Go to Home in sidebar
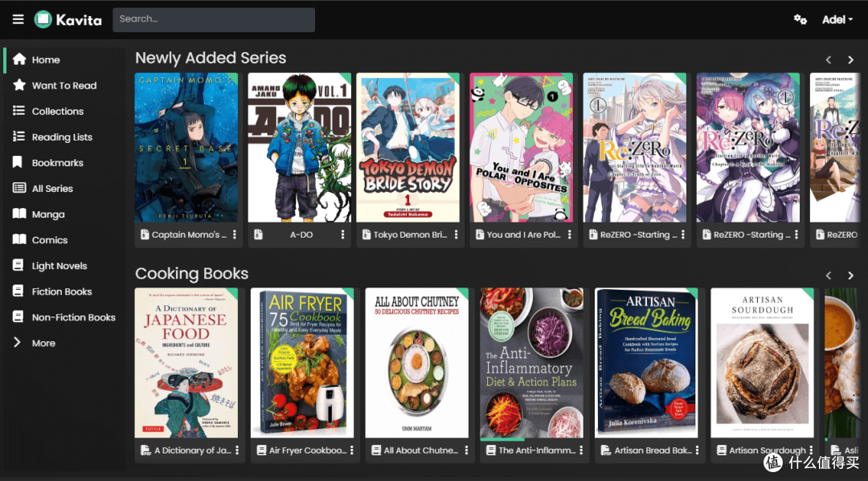Screen dimensions: 868x481 (64, 59)
